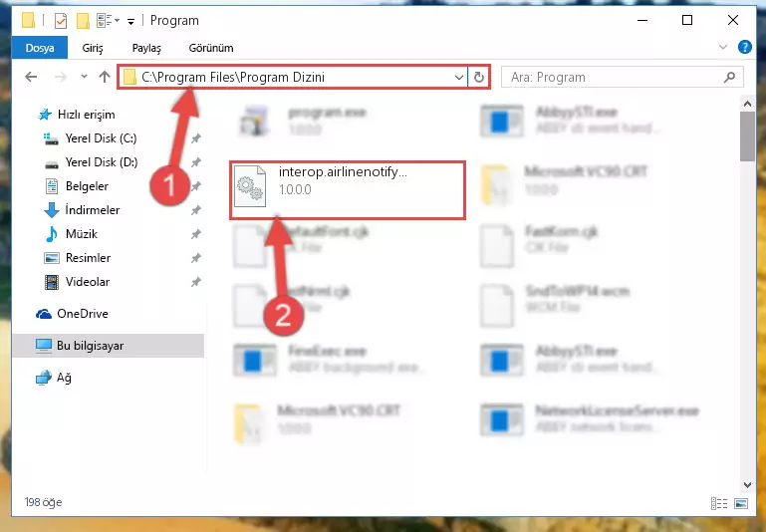
Task: Unpin İndirmeler pin icon
Action: (x=196, y=210)
